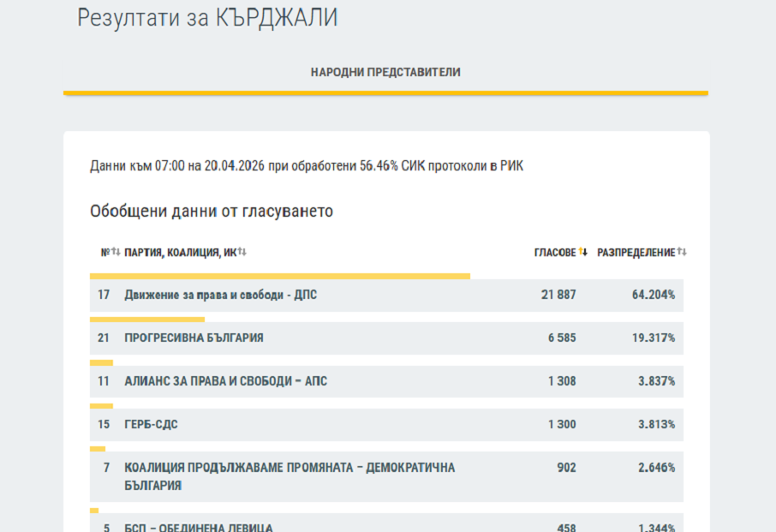Choose the ГЕРБ-СДС party entry
The width and height of the screenshot is (776, 532).
coord(151,425)
